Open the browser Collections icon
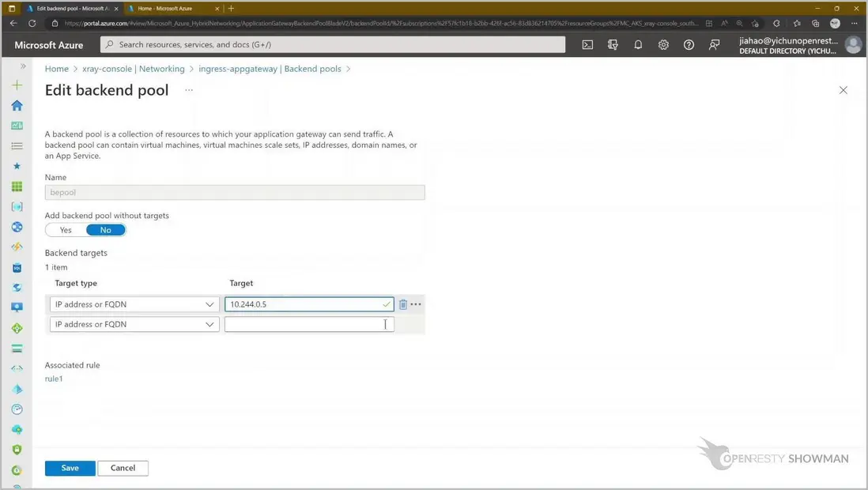This screenshot has height=490, width=868. (x=815, y=23)
